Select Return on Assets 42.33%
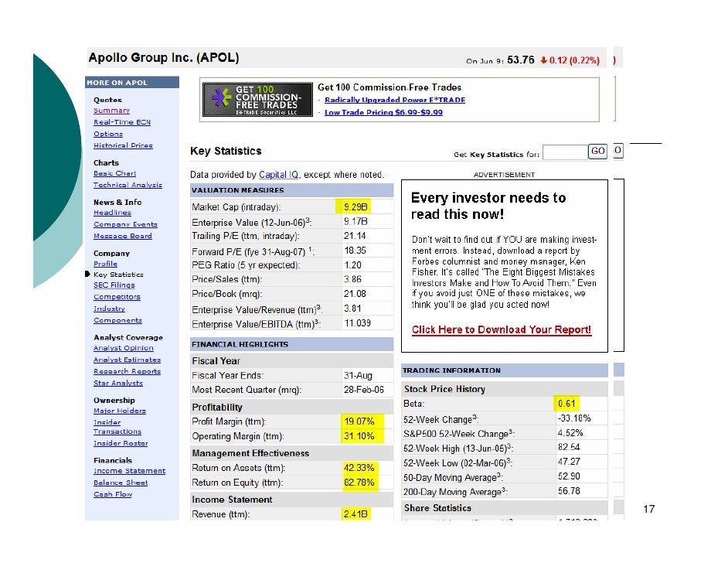Viewport: 728px width, 563px height. click(359, 468)
